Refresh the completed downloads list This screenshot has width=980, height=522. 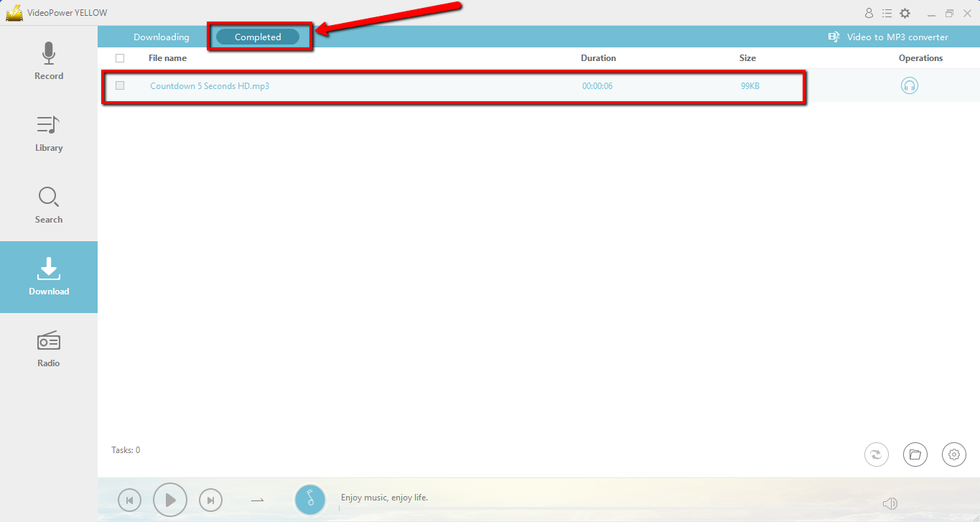876,454
